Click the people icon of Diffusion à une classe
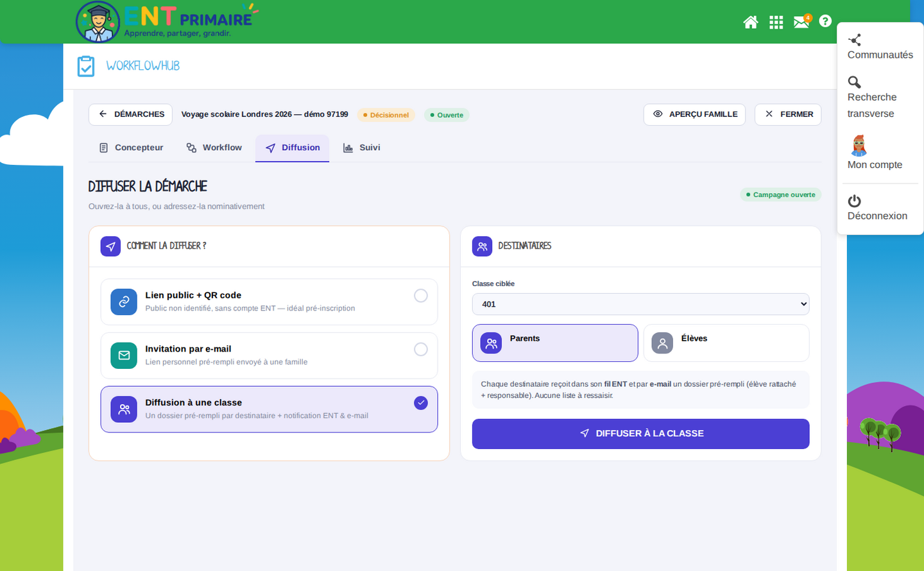Image resolution: width=924 pixels, height=571 pixels. (124, 409)
